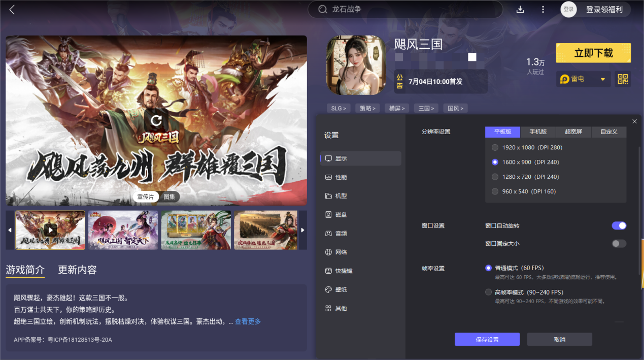Open the 三国 > tag
644x360 pixels.
click(426, 108)
